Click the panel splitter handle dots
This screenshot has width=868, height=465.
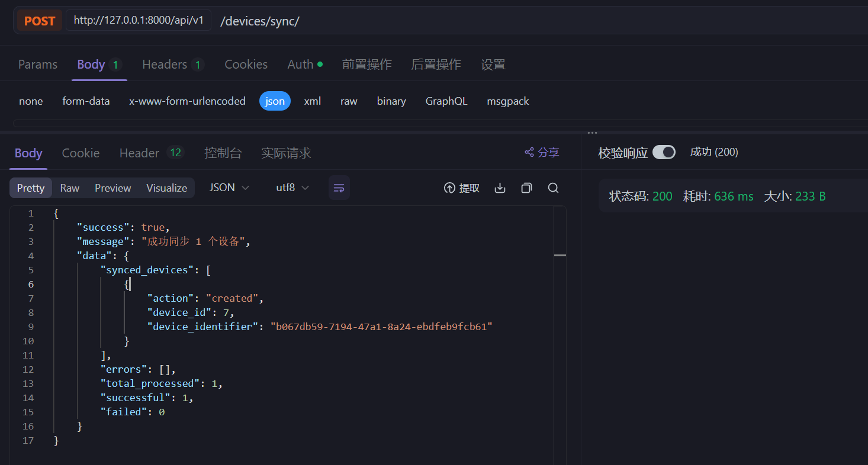(592, 133)
